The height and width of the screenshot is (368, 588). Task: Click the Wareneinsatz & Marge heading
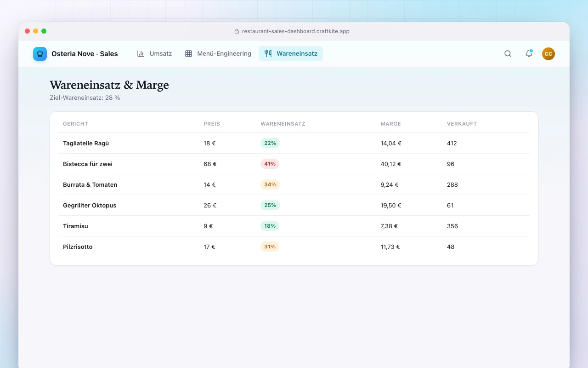(x=109, y=85)
